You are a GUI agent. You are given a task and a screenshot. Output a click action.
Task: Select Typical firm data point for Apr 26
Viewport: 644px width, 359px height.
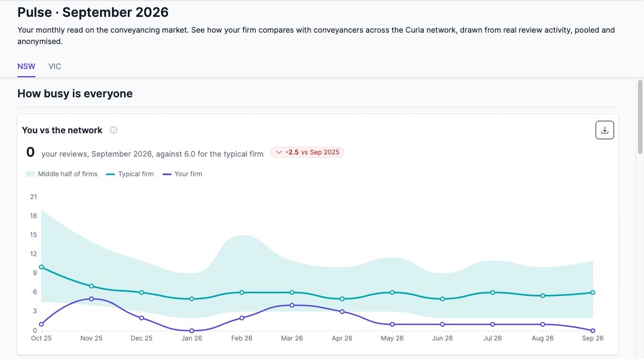pos(342,299)
